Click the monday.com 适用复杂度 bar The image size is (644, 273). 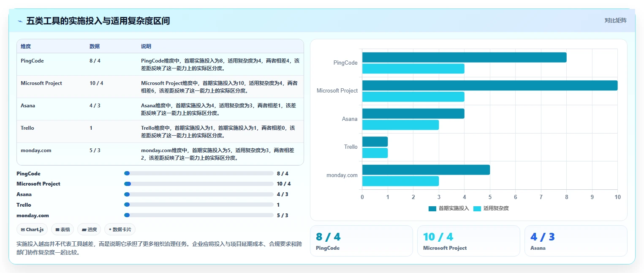point(400,181)
